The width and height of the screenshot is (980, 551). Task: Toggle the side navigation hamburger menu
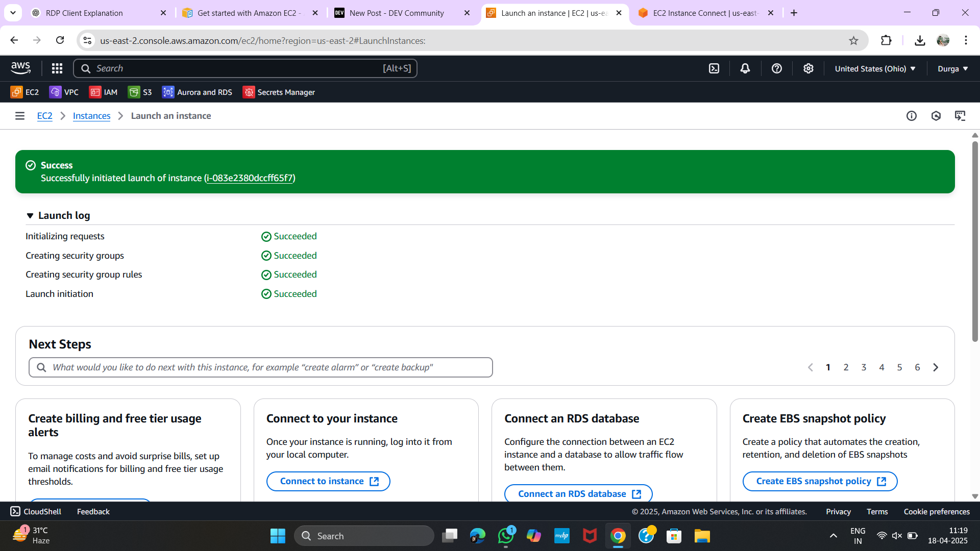coord(20,116)
